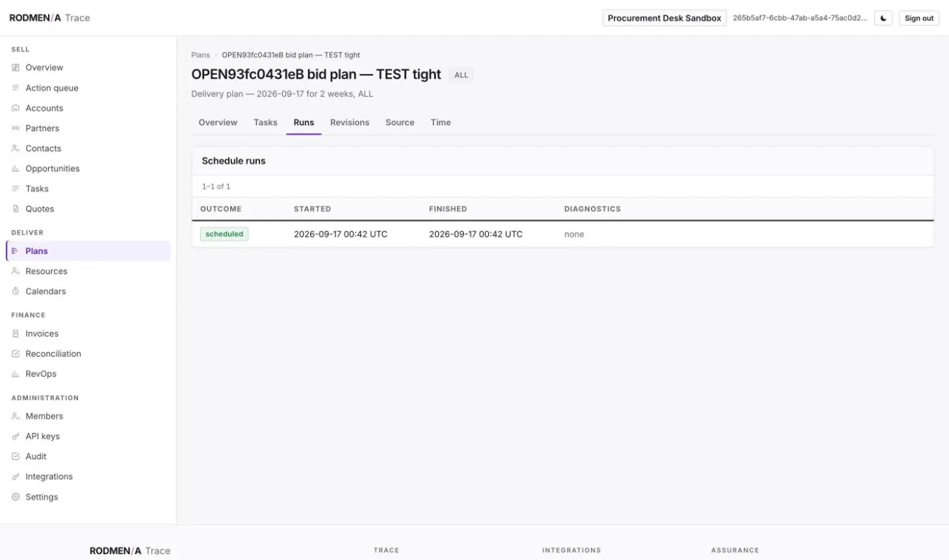Toggle dark mode with moon button
The image size is (949, 560).
(883, 18)
